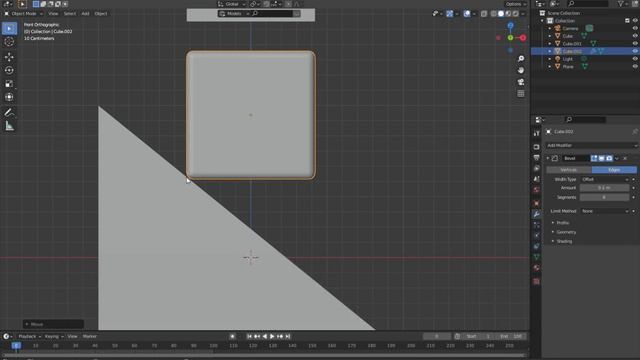Open the Add Modifier dropdown

pyautogui.click(x=591, y=145)
